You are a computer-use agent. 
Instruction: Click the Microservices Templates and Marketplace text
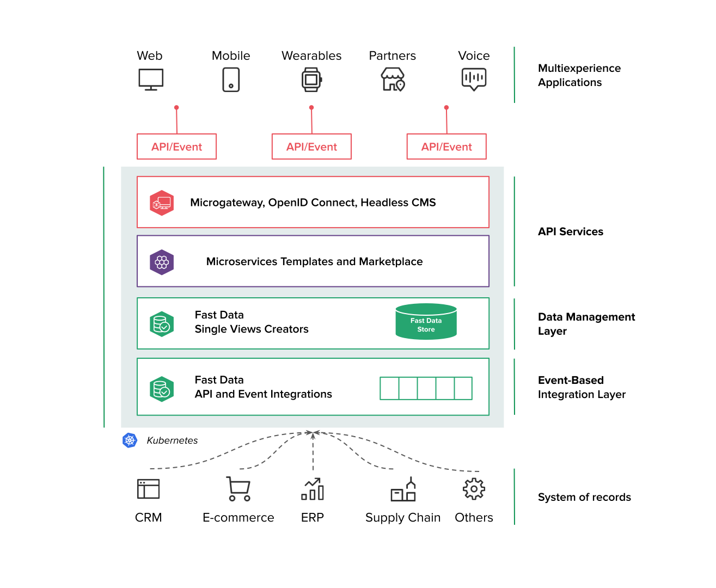pos(314,261)
